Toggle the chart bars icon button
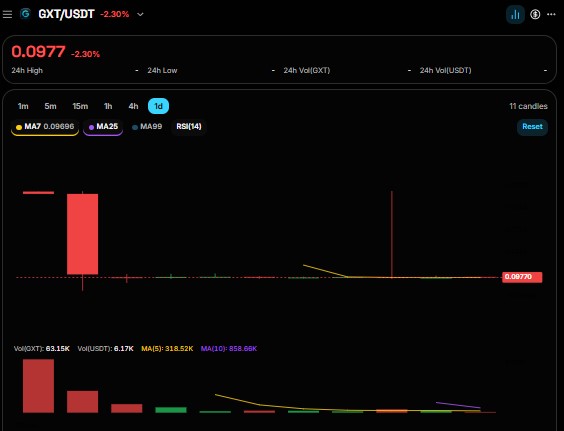564x431 pixels. 515,14
